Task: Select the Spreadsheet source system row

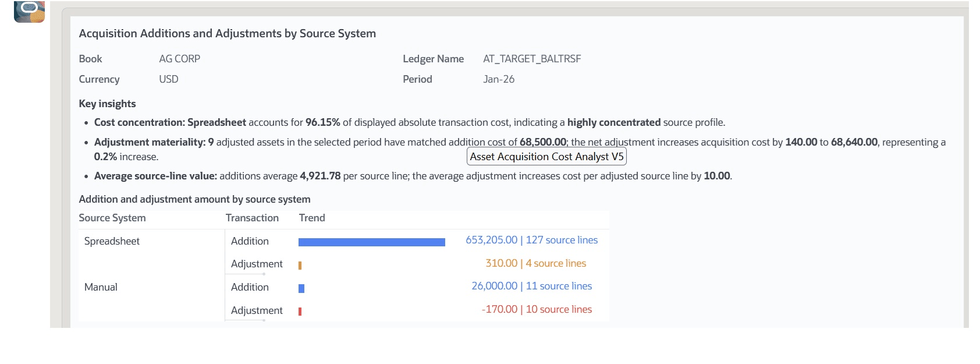Action: click(x=112, y=241)
